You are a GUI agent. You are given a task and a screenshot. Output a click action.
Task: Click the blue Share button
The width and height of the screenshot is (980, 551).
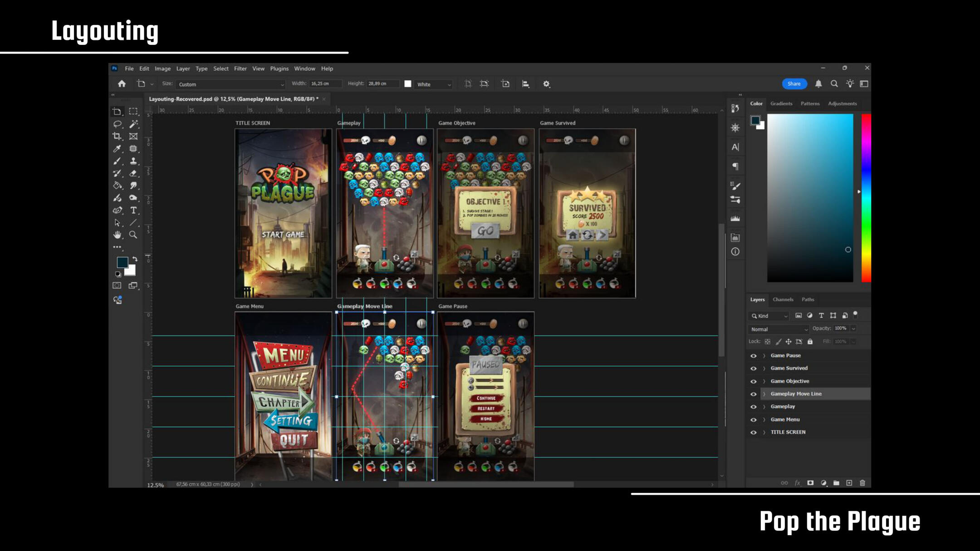(794, 84)
